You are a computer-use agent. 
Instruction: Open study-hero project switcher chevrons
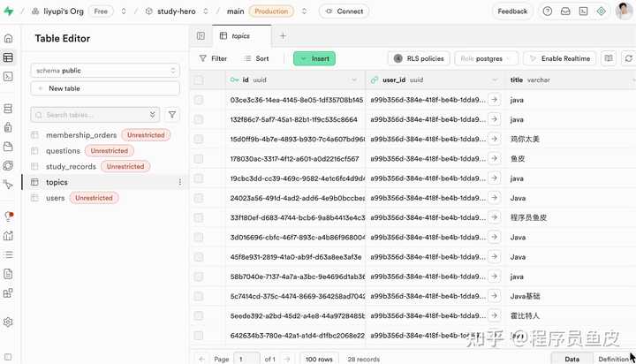206,11
